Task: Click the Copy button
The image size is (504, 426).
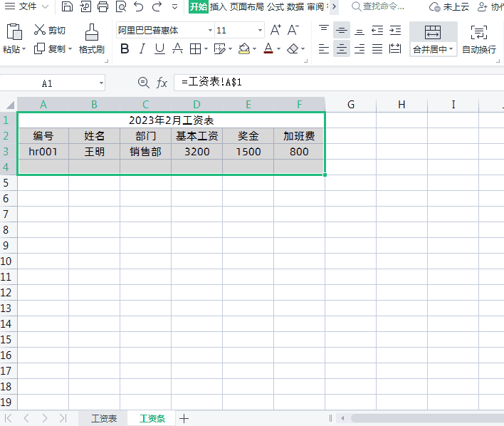Action: tap(50, 48)
